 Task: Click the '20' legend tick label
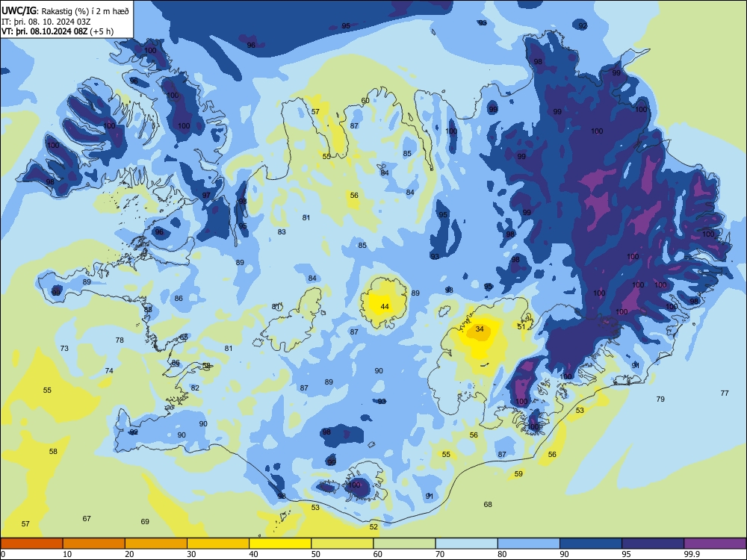coord(129,554)
